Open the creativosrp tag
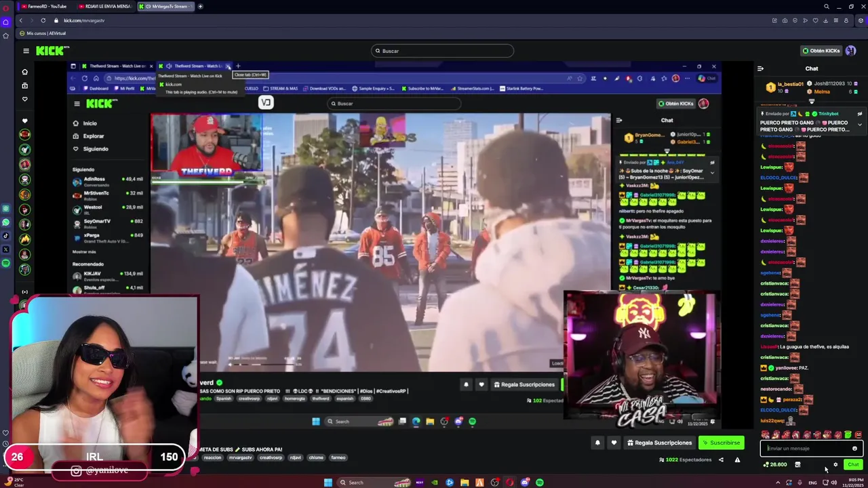 pos(271,457)
